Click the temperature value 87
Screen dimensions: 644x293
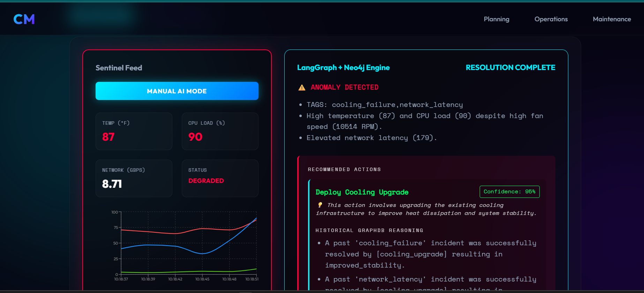coord(108,137)
